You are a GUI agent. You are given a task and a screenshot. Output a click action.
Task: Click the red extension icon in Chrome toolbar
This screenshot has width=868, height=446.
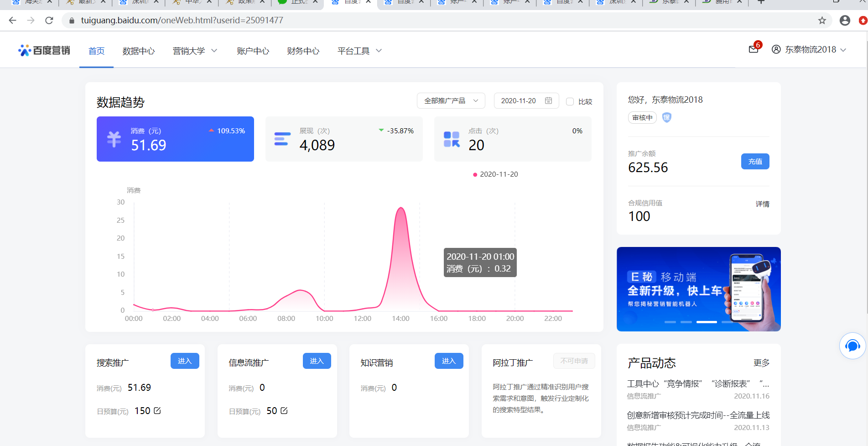coord(863,20)
